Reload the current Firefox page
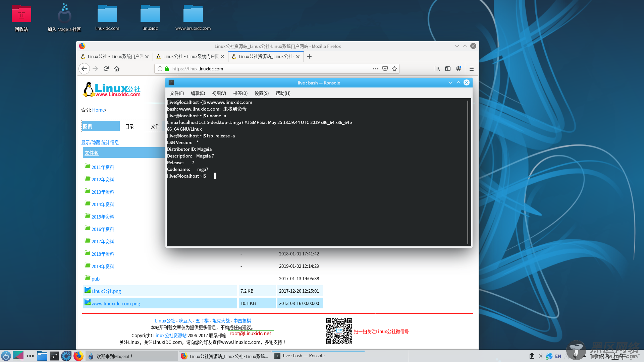 pyautogui.click(x=106, y=69)
